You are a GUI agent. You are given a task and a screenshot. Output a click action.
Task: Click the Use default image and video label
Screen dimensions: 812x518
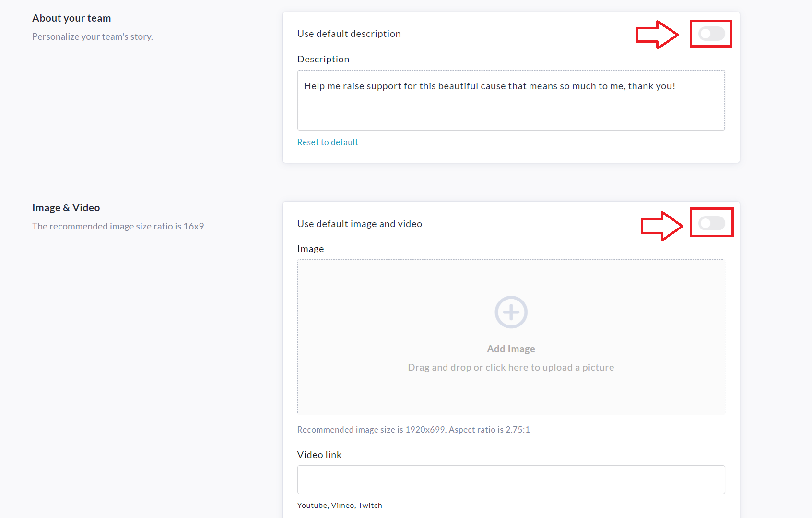click(x=359, y=224)
